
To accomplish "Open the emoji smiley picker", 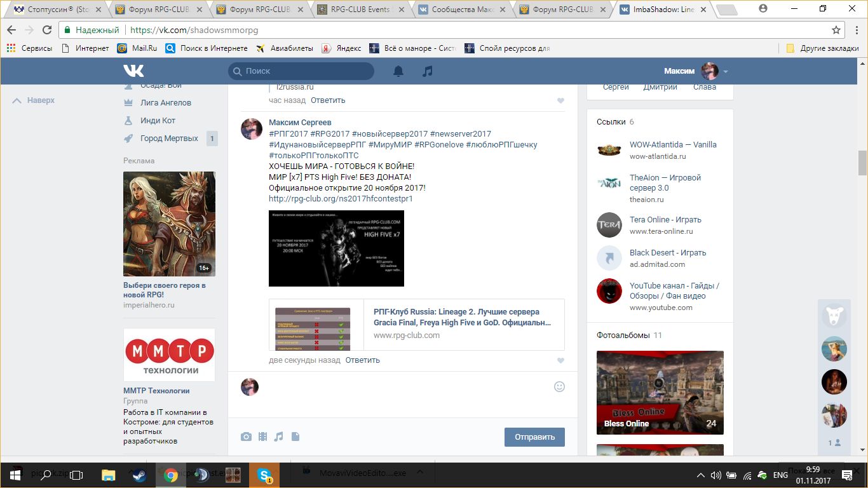I will pos(559,386).
